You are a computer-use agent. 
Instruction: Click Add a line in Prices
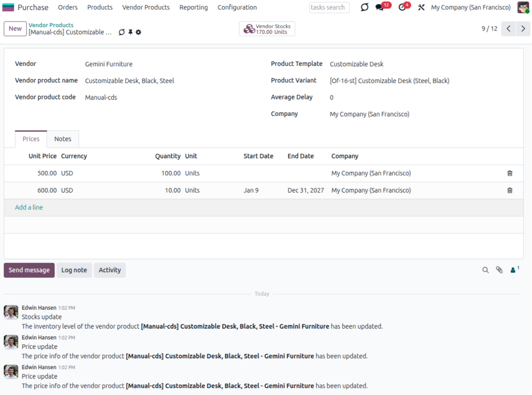[x=29, y=208]
